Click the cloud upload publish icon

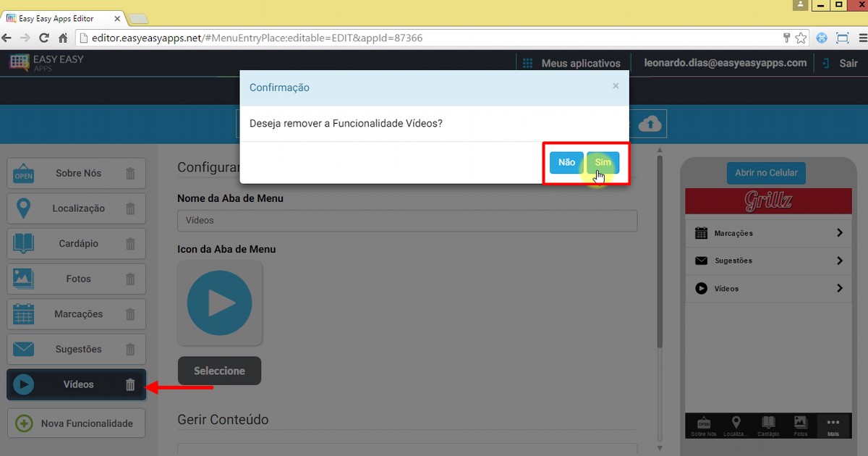coord(651,124)
